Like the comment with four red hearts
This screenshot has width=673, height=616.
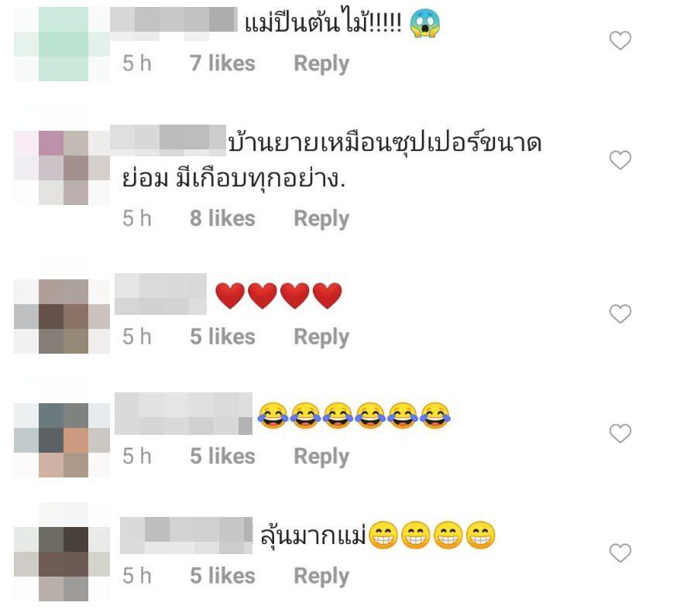click(x=620, y=314)
